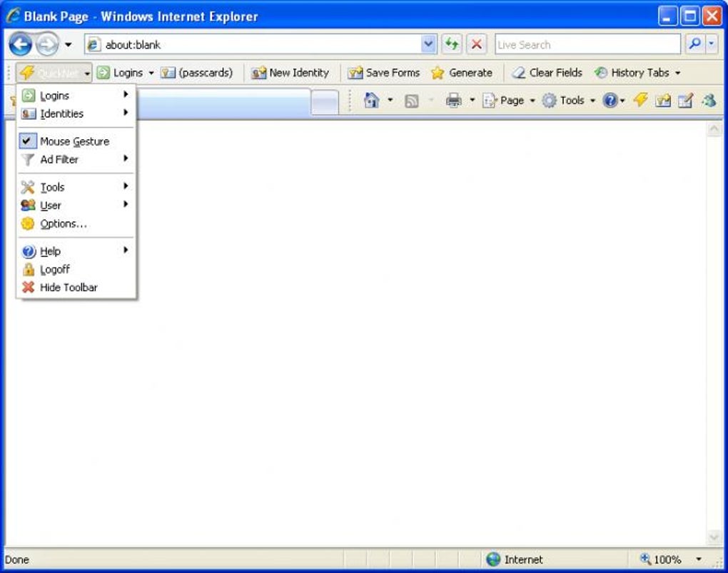Click the about:blank address field
The height and width of the screenshot is (573, 728).
click(253, 44)
